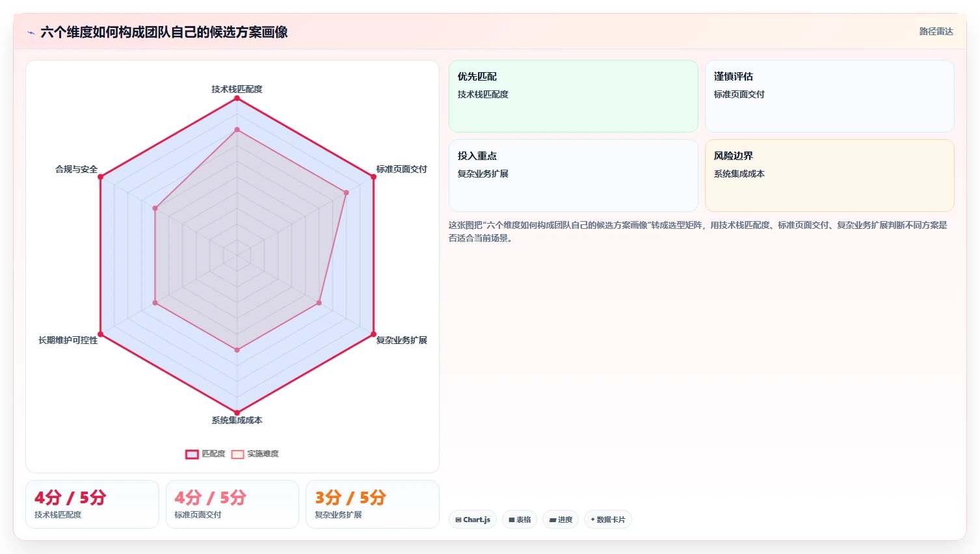Toggle the 匹配度 legend entry
Screen dimensions: 980x554
205,454
